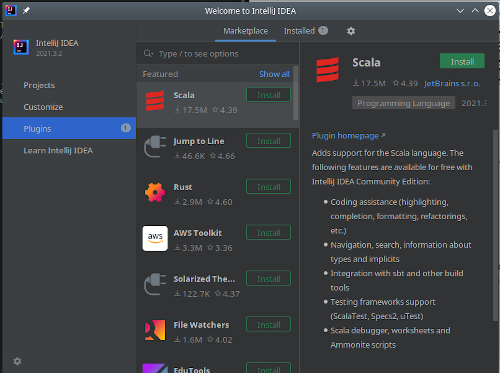Click the EduTools plugin icon
The height and width of the screenshot is (373, 500).
pos(155,368)
